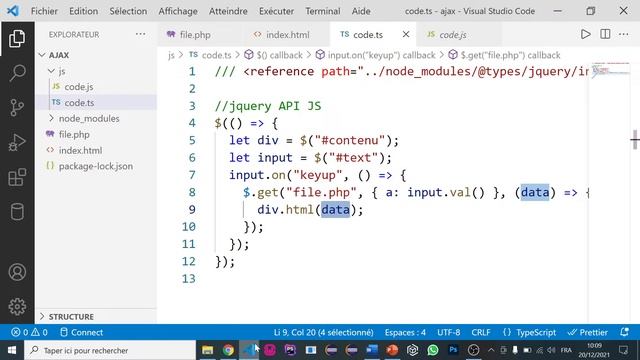640x360 pixels.
Task: Click the Windows search box
Action: 110,350
